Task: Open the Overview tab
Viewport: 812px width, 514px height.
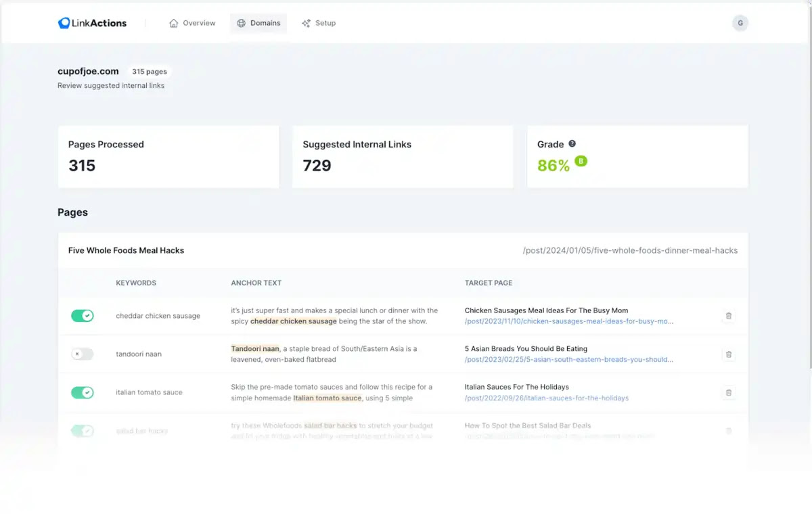Action: (198, 23)
